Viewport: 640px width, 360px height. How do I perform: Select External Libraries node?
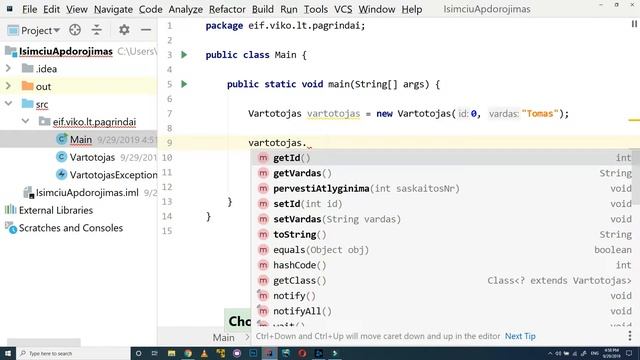point(56,210)
